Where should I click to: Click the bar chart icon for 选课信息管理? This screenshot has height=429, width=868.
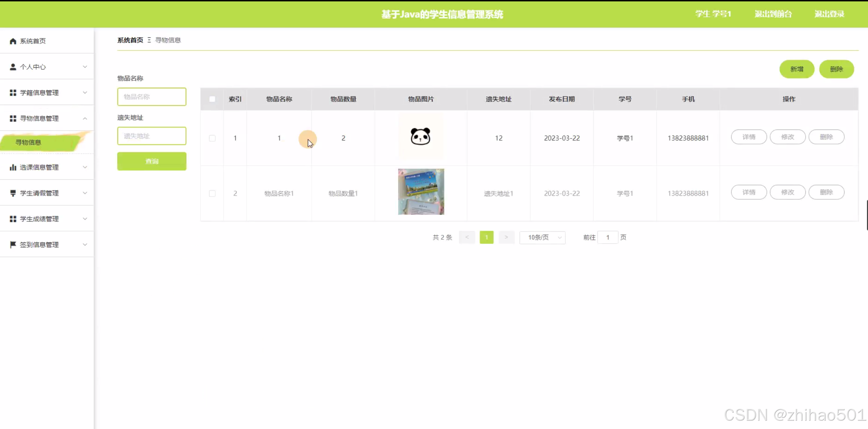coord(13,167)
